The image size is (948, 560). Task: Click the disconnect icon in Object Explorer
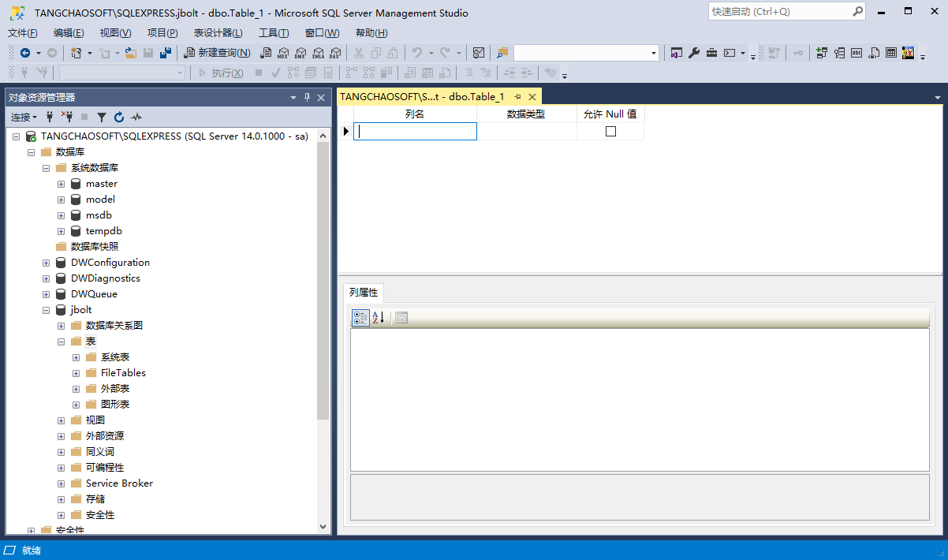point(67,117)
